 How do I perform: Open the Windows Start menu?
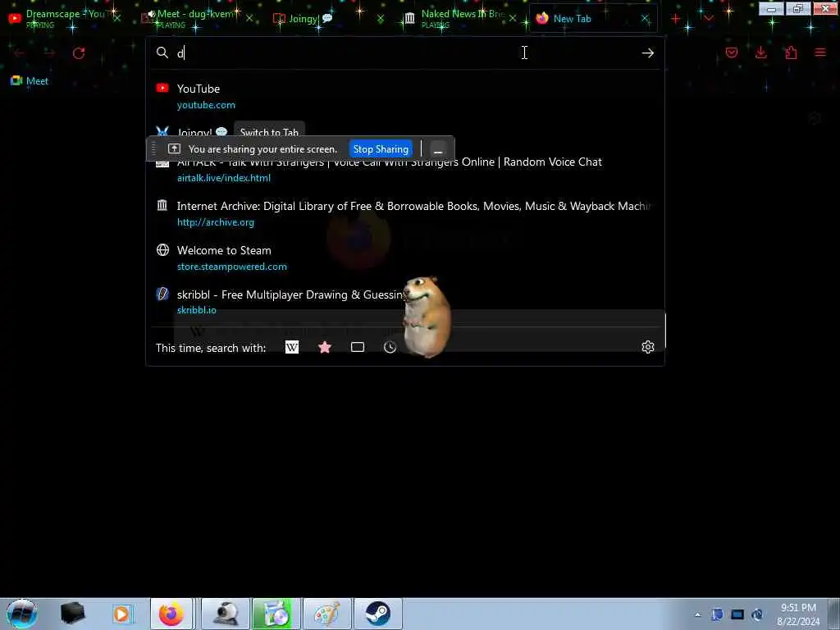tap(21, 614)
